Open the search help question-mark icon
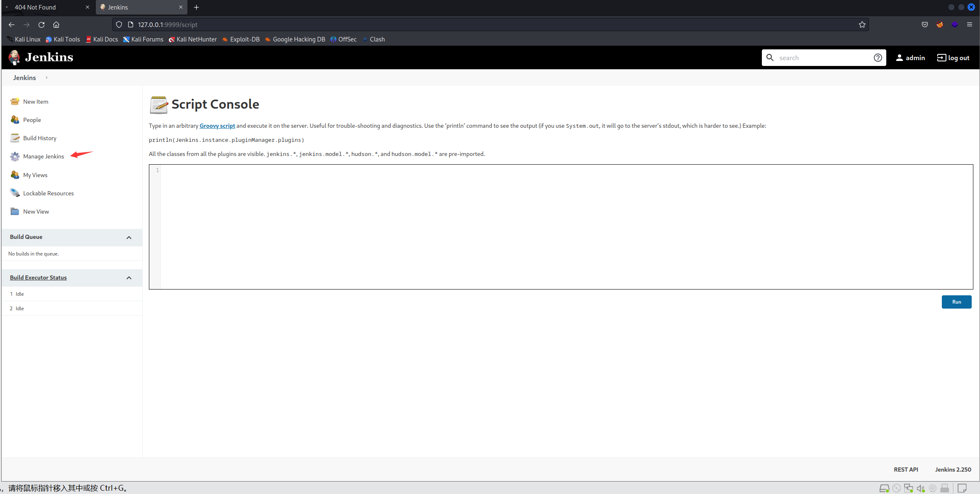 pos(878,58)
